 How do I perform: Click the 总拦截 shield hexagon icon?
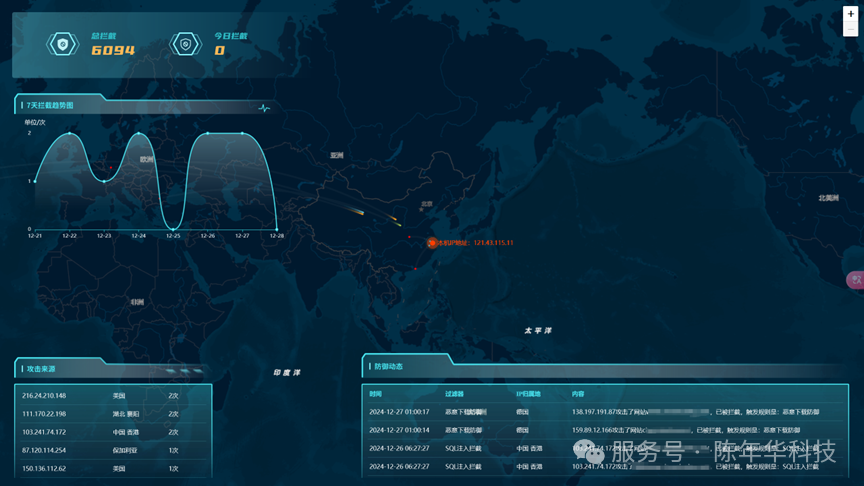pos(62,44)
